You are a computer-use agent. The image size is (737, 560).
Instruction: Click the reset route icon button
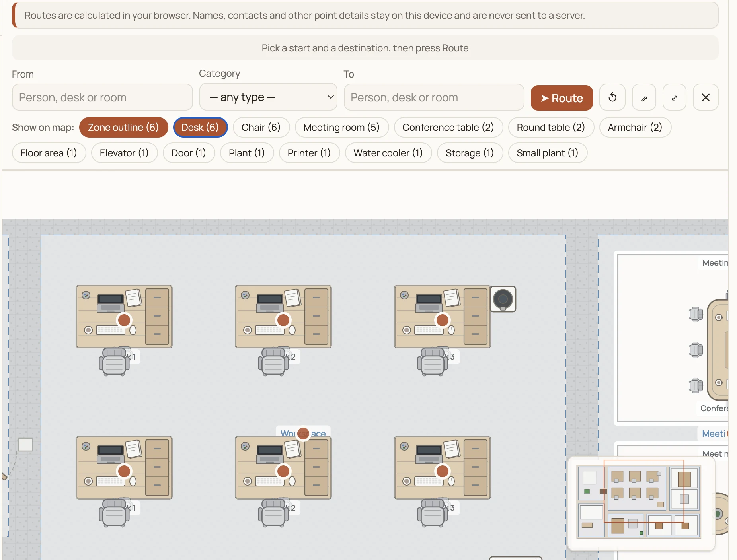612,97
